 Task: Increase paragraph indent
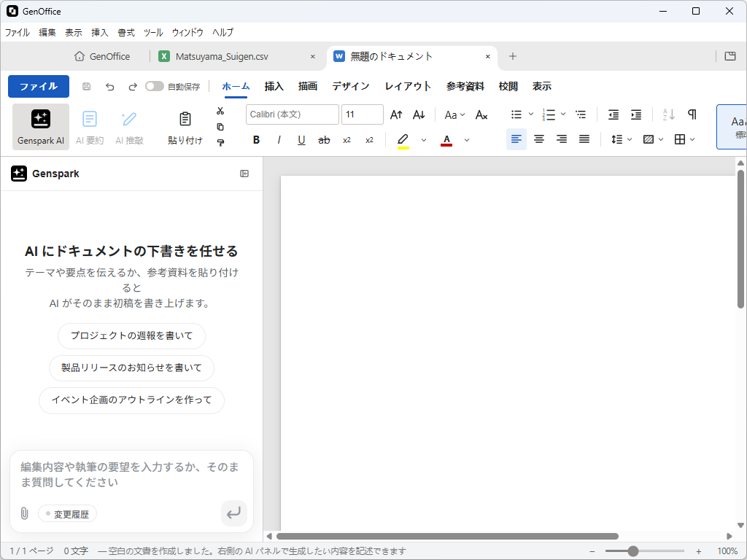(x=636, y=114)
